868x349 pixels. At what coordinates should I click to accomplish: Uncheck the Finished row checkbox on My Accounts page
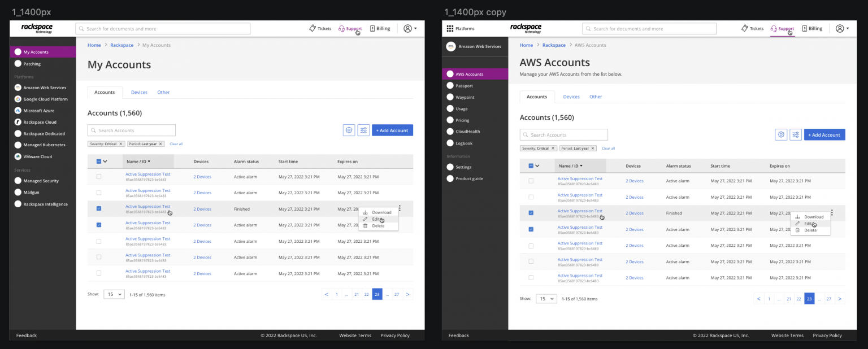pyautogui.click(x=99, y=208)
